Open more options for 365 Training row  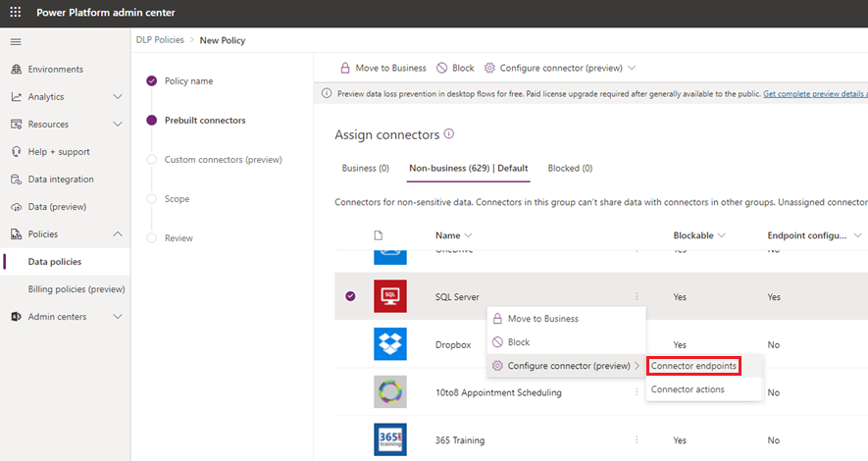coord(637,439)
